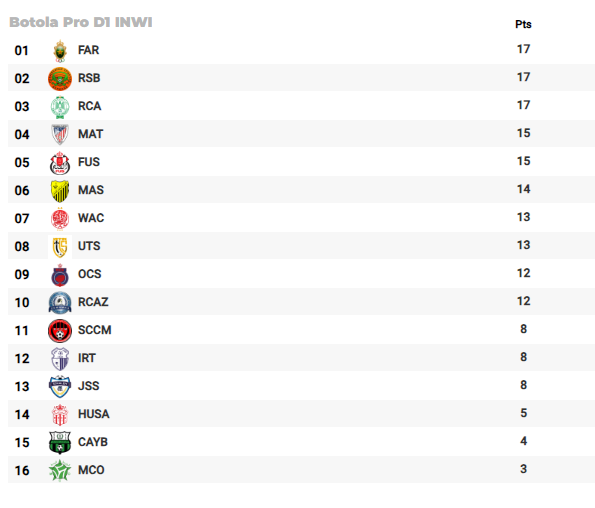The image size is (595, 508).
Task: Select the green RCA club emblem
Action: coord(60,107)
